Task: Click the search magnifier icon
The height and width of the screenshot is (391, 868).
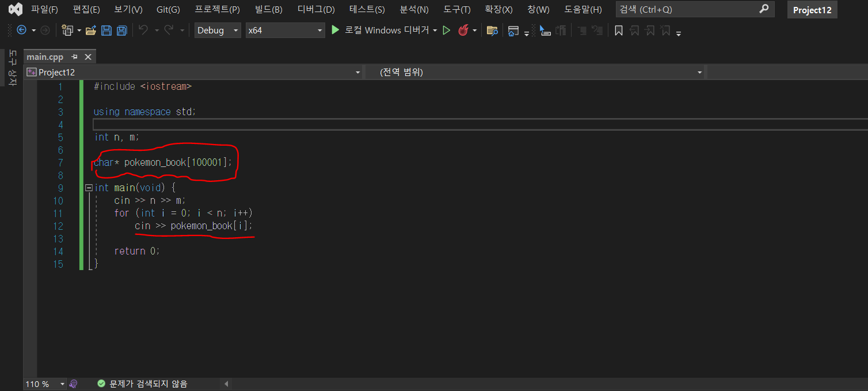Action: pyautogui.click(x=764, y=9)
